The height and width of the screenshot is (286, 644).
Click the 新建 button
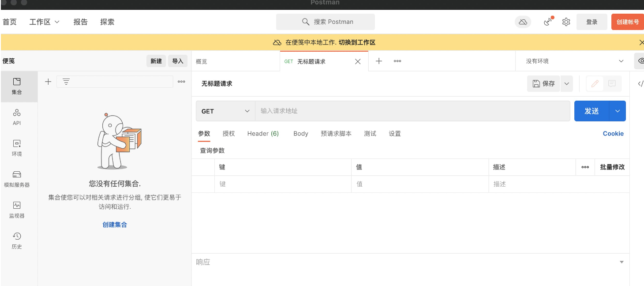pyautogui.click(x=156, y=61)
